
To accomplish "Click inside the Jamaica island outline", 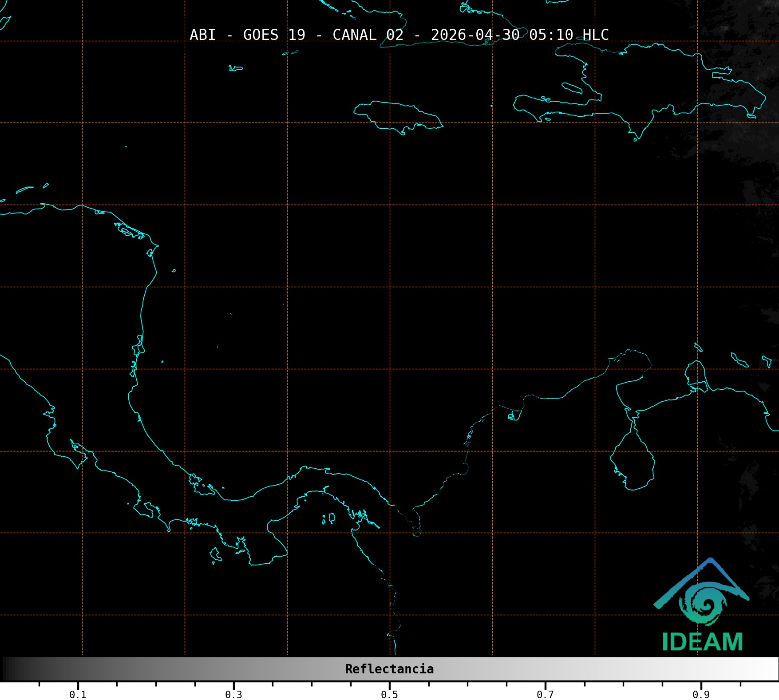I will (398, 115).
